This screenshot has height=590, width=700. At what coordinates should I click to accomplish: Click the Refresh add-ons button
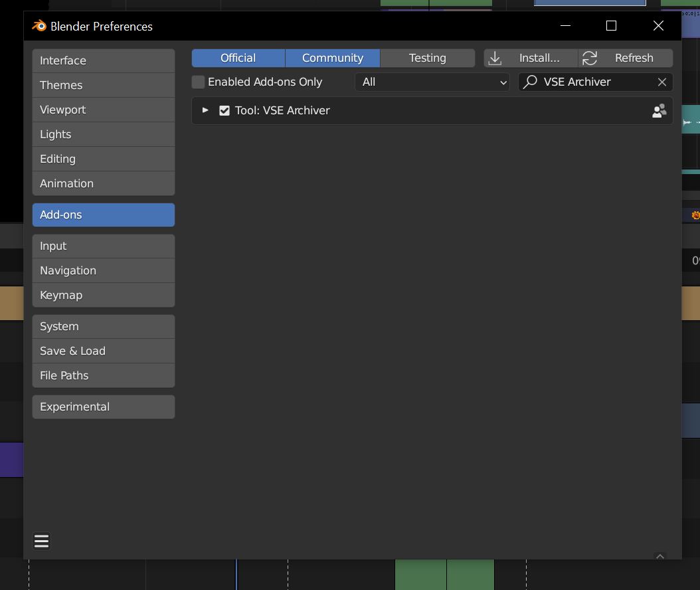[626, 58]
